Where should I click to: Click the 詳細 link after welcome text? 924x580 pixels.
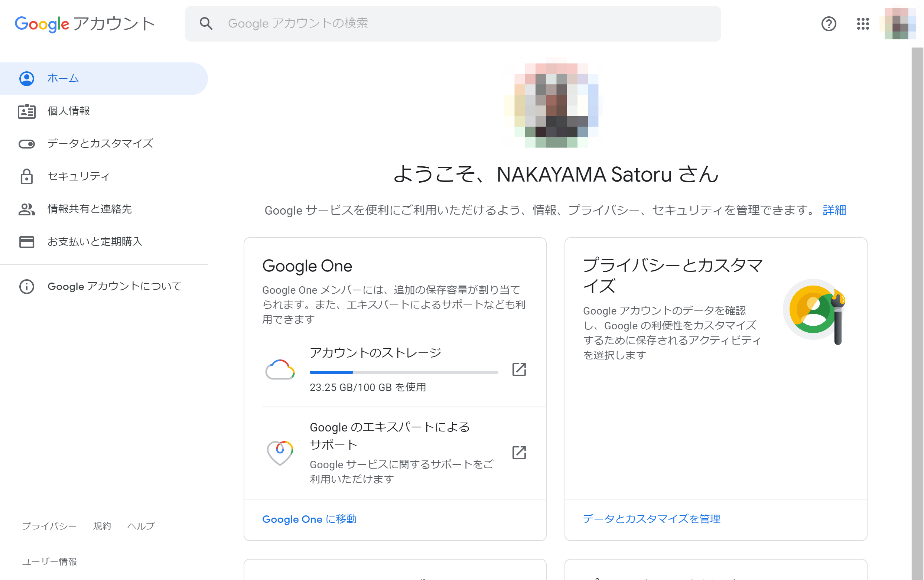tap(833, 210)
